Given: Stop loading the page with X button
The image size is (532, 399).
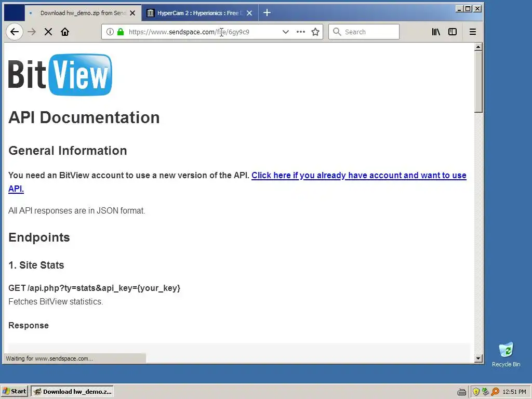Looking at the screenshot, I should point(48,32).
